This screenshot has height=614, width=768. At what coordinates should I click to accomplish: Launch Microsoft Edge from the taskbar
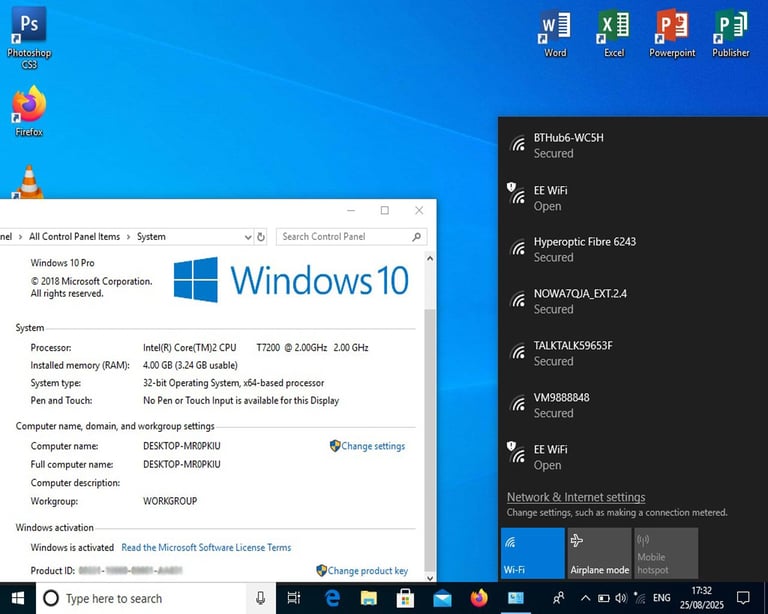(x=333, y=598)
